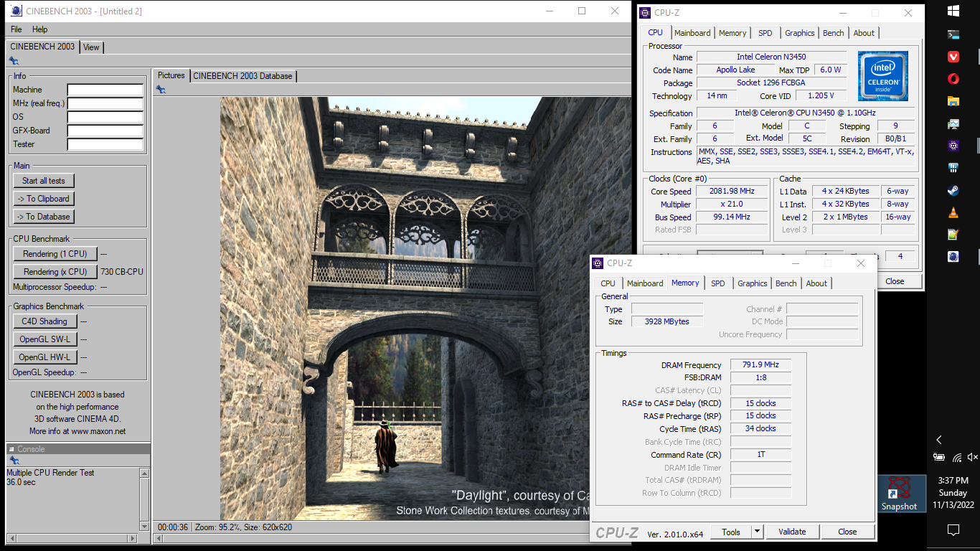Click the pin icon under CINEBENCH 2003 tab
Screen dimensions: 980x551
coord(14,61)
